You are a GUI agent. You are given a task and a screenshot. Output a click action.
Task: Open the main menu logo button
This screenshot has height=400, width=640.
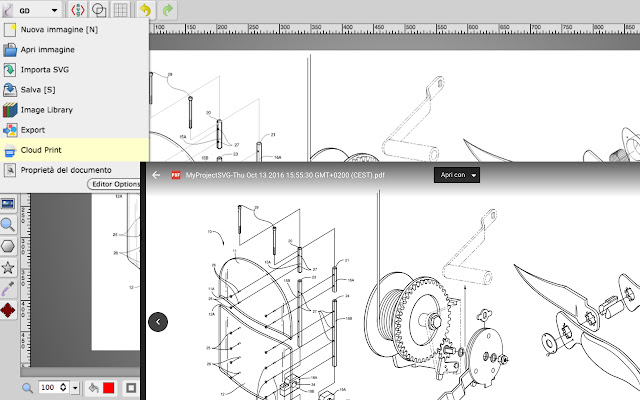pos(7,10)
